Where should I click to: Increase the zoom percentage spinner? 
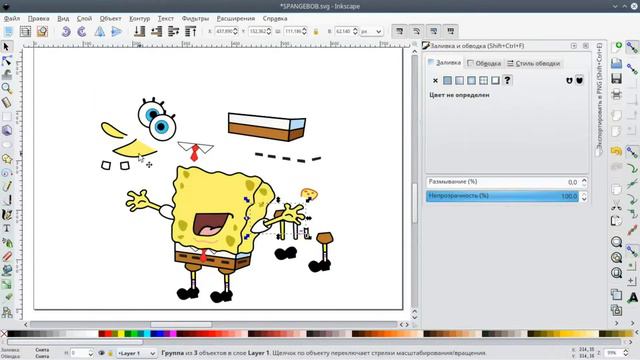[x=625, y=351]
